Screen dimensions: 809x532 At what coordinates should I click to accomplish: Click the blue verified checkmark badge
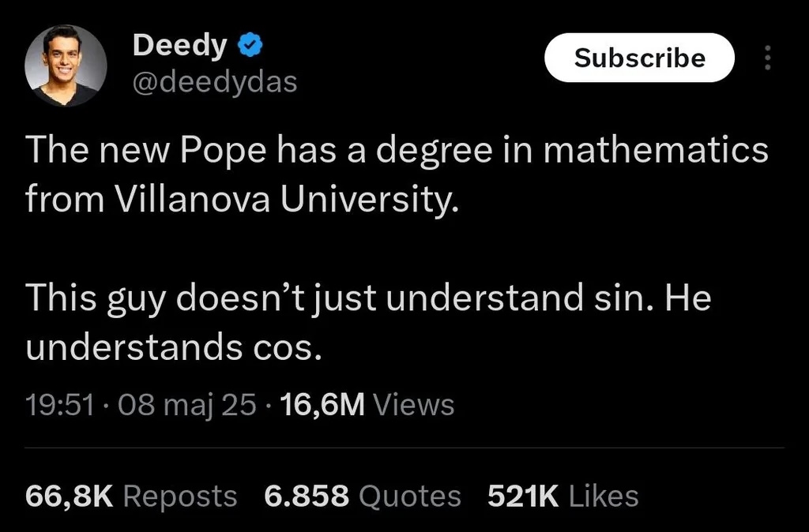(250, 47)
